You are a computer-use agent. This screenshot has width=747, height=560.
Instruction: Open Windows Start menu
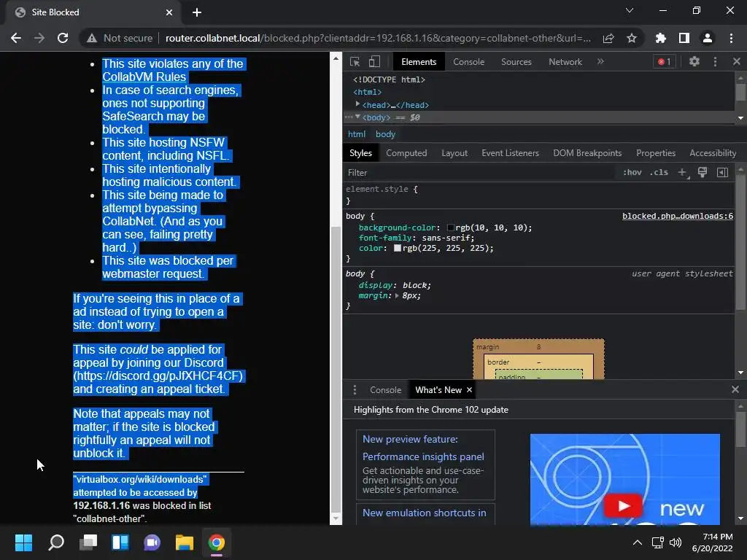23,542
